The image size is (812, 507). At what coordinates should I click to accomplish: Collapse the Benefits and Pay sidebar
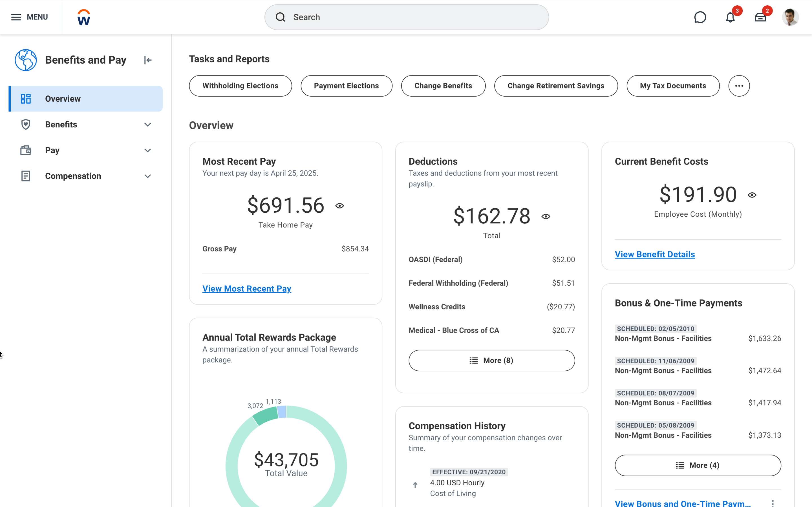pyautogui.click(x=148, y=60)
